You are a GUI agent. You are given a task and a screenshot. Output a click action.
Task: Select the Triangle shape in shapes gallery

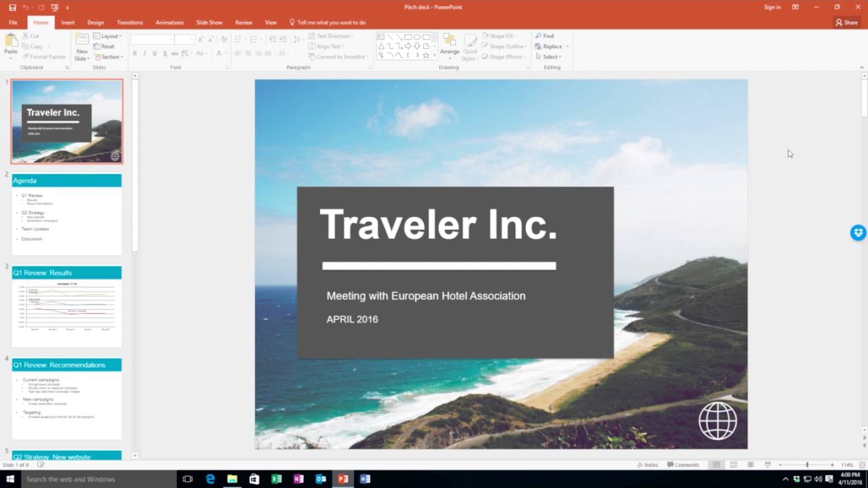click(x=381, y=46)
